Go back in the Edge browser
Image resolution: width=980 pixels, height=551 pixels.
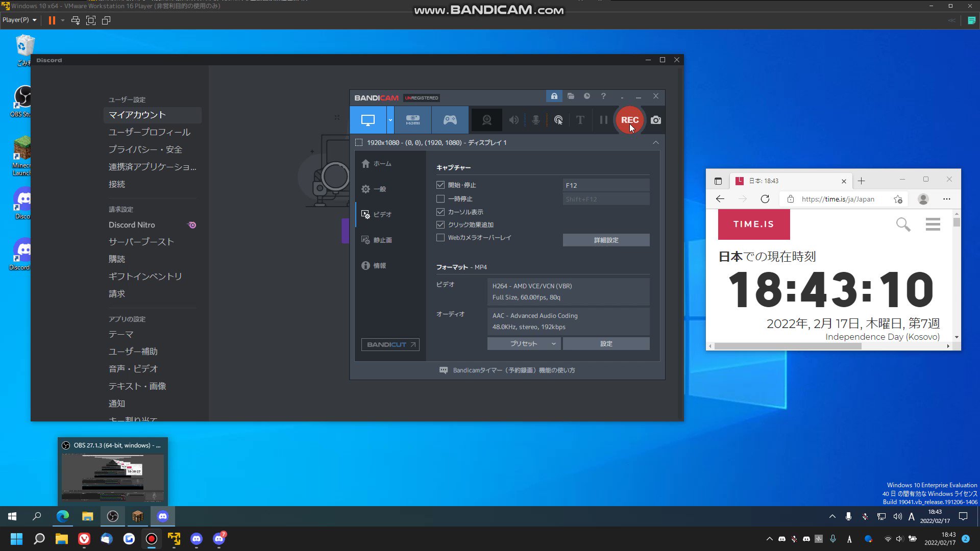point(720,199)
